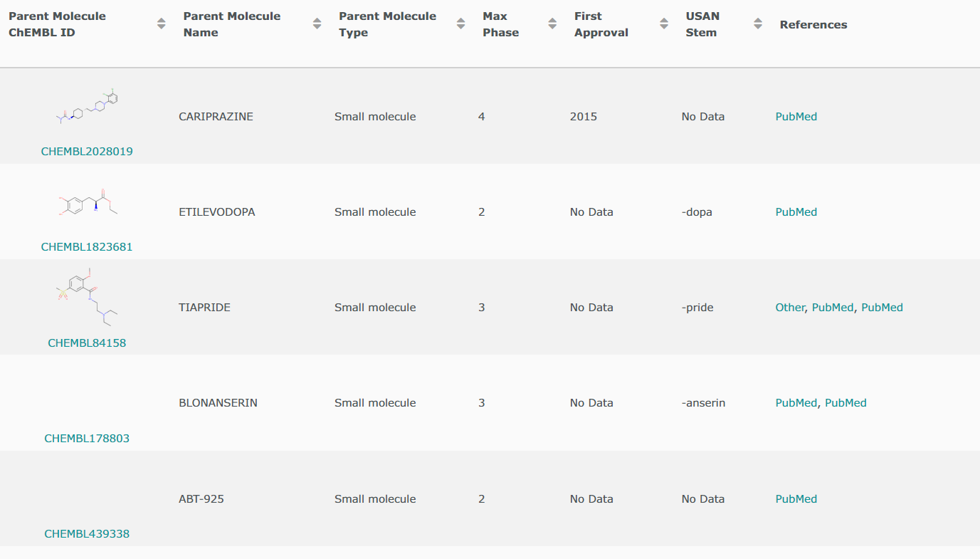Sort by USAN Stem column
This screenshot has height=559, width=980.
coord(758,24)
